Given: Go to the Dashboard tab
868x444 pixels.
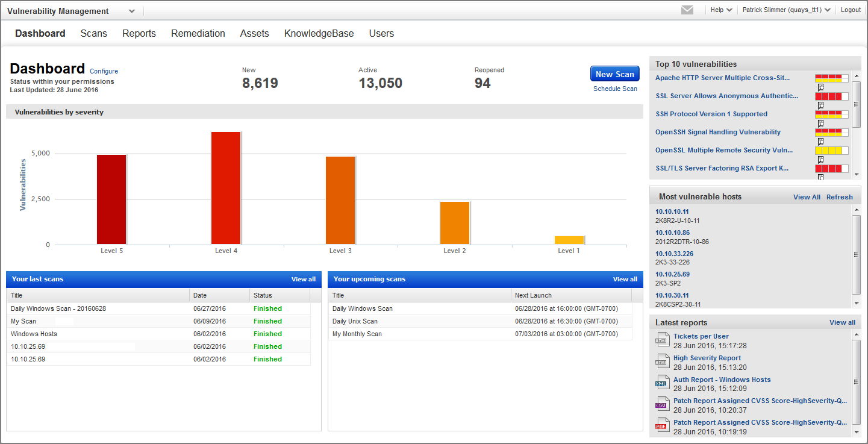Looking at the screenshot, I should pos(40,34).
